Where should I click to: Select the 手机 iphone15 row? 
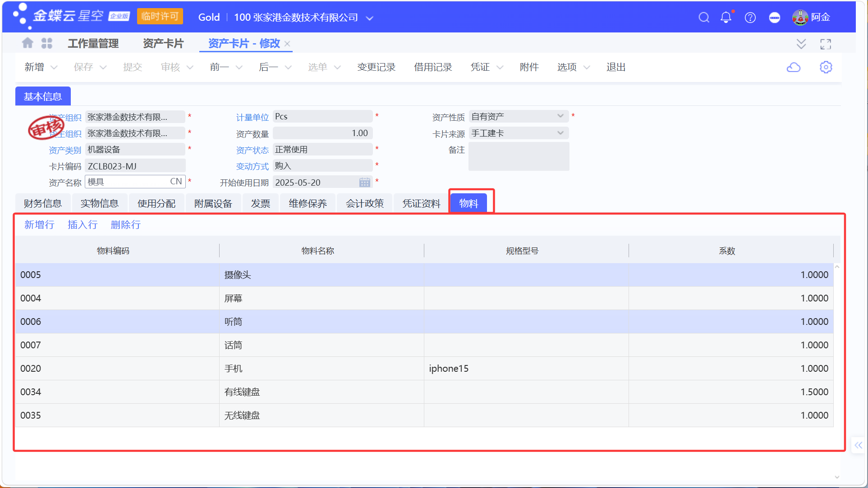point(424,369)
